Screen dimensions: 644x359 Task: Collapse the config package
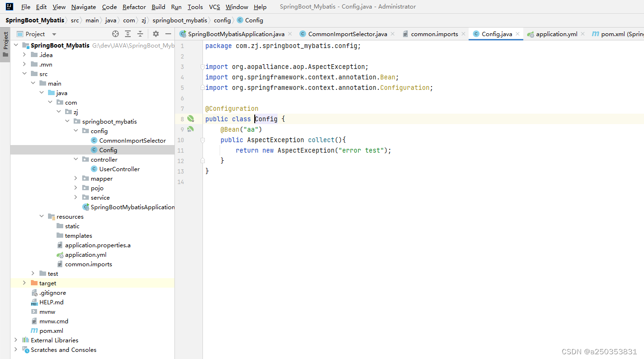[x=76, y=131]
